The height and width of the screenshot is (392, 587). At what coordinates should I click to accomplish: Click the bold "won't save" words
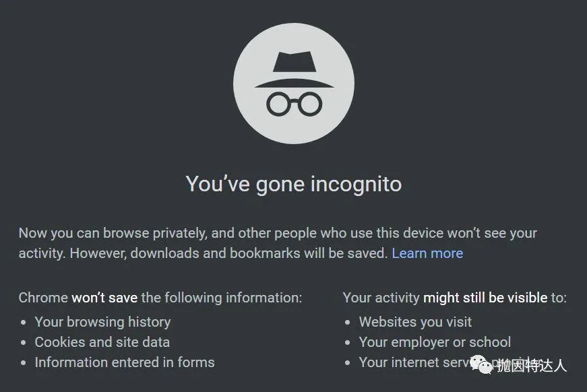pos(105,298)
